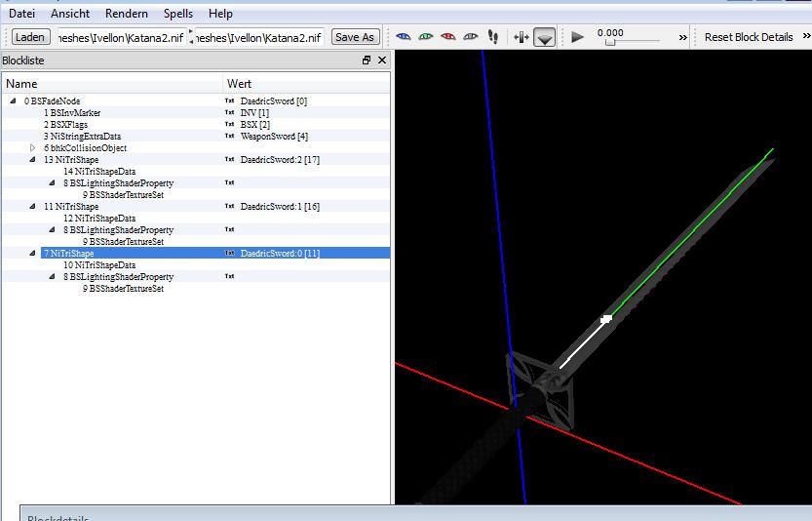812x521 pixels.
Task: Click the red eye view icon
Action: click(448, 37)
